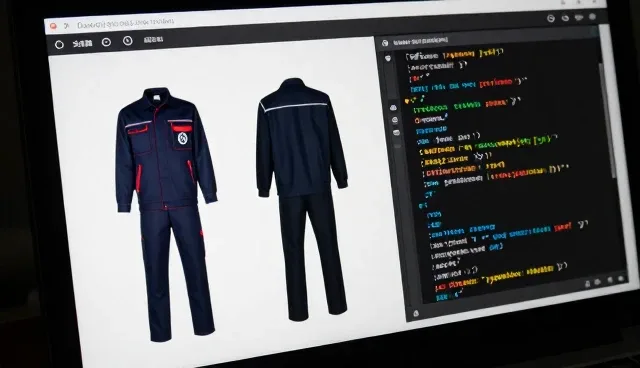
Task: Click the first of four icons at the code panel's bottom right
Action: pyautogui.click(x=588, y=284)
